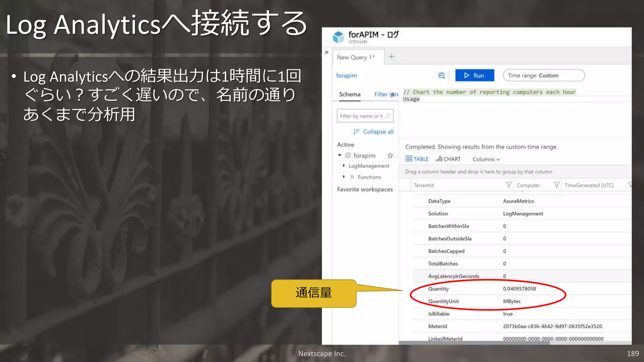
Task: Select the QuantityUnit row label
Action: coord(443,301)
